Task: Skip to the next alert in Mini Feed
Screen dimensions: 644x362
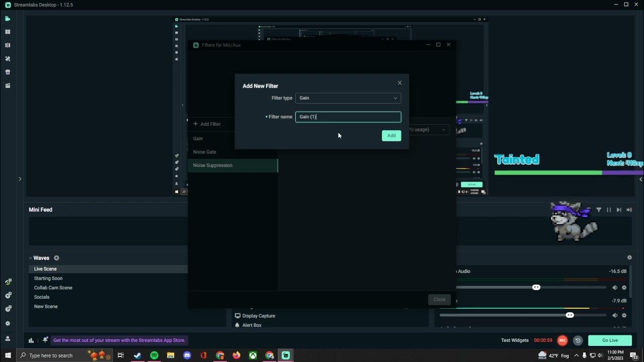Action: 619,210
